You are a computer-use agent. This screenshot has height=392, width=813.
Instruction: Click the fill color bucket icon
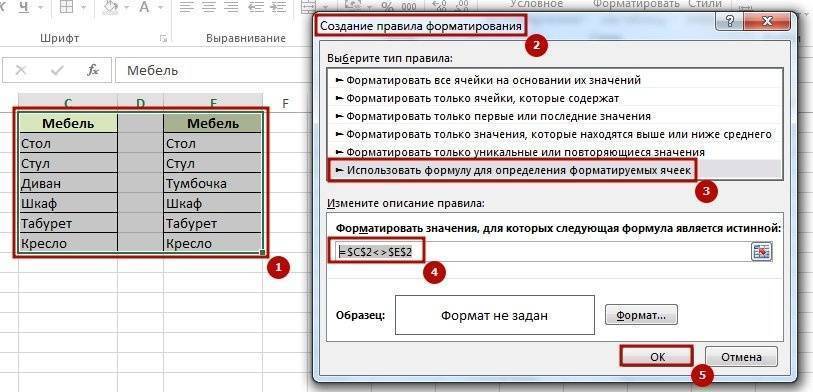[110, 7]
